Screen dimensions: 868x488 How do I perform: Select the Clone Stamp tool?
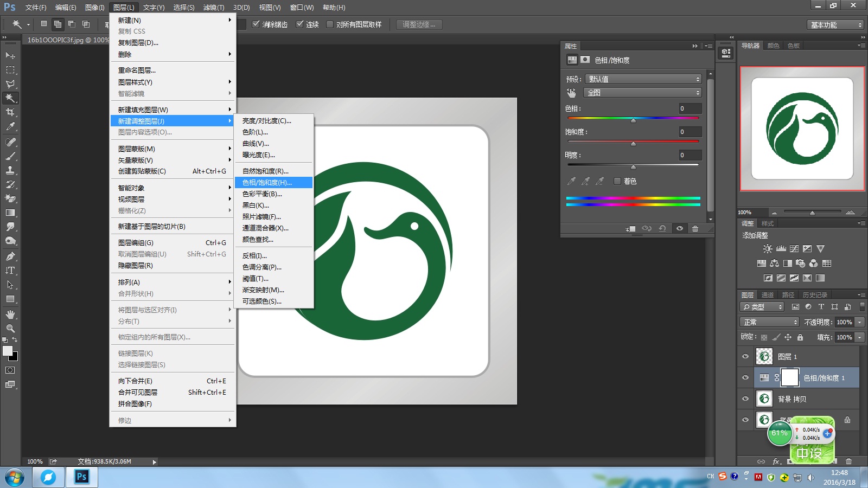(10, 170)
